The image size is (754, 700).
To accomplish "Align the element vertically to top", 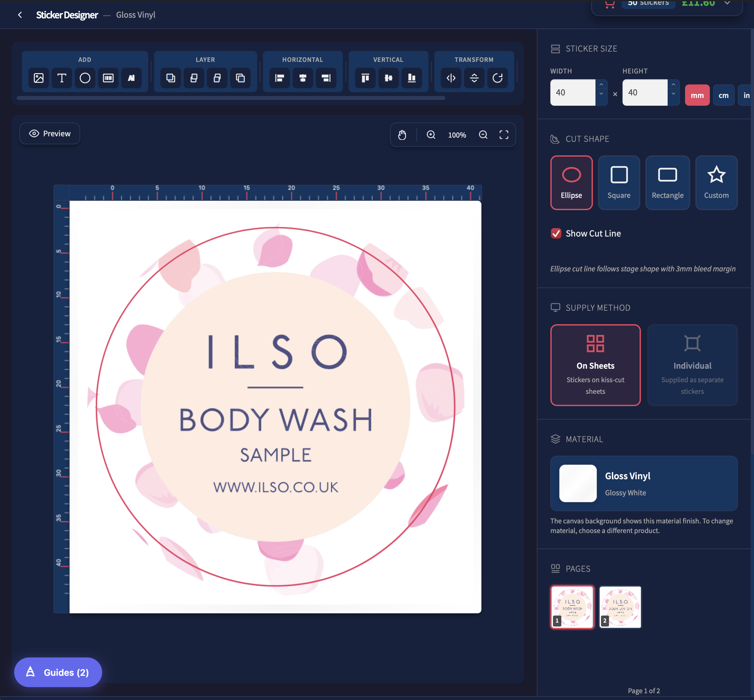I will point(365,78).
